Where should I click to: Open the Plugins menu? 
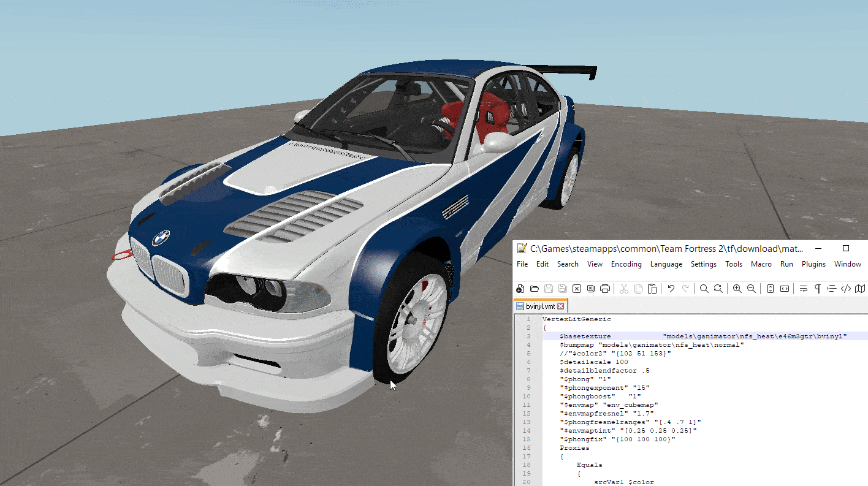[x=814, y=264]
